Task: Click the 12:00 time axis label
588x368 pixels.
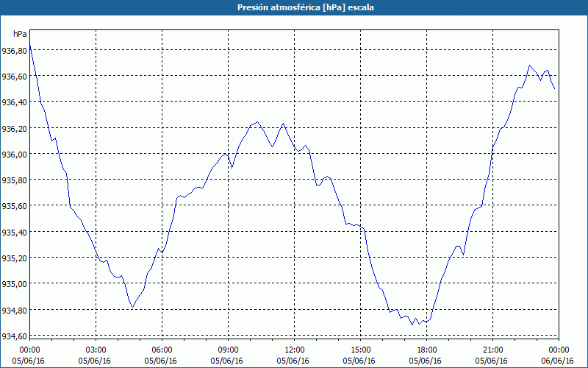Action: pos(295,350)
